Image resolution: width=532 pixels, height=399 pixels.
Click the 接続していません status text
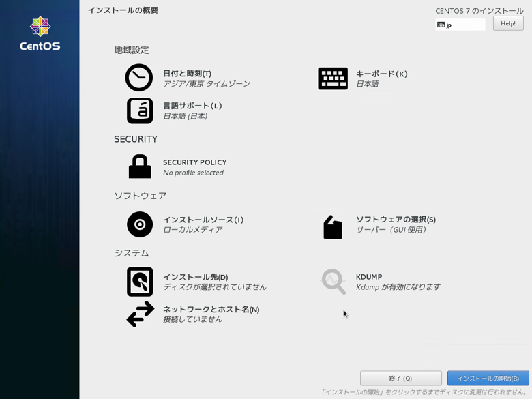pyautogui.click(x=192, y=319)
